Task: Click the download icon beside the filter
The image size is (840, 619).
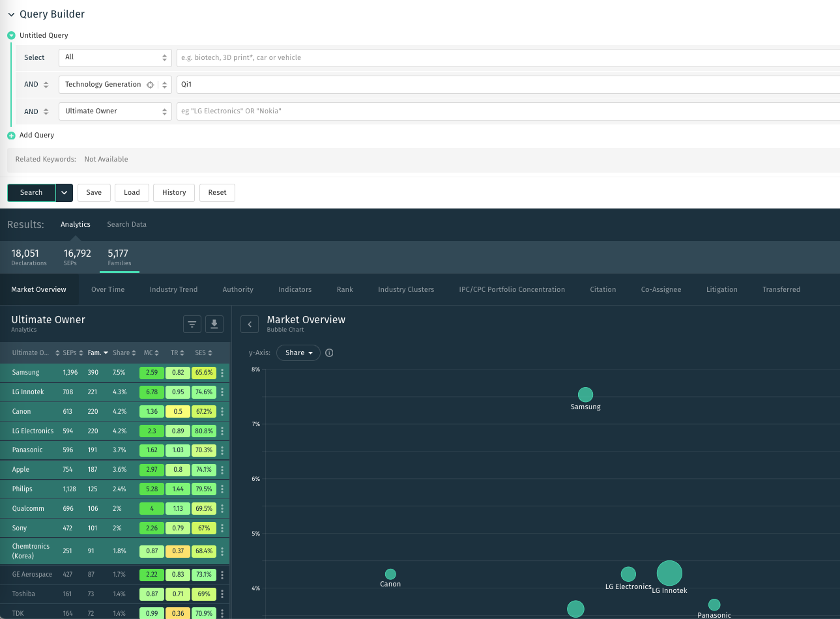Action: tap(214, 324)
